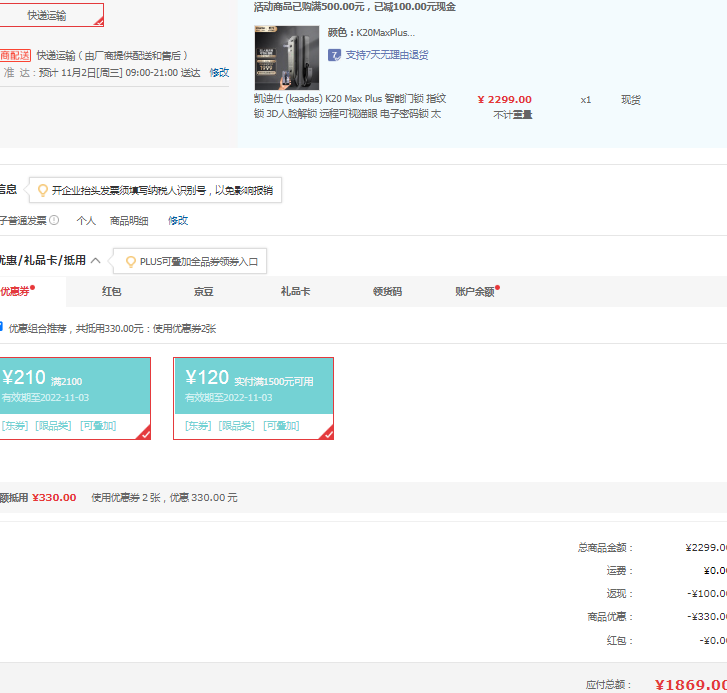Click the 应付总额 ¥1869.00 total

[x=690, y=685]
